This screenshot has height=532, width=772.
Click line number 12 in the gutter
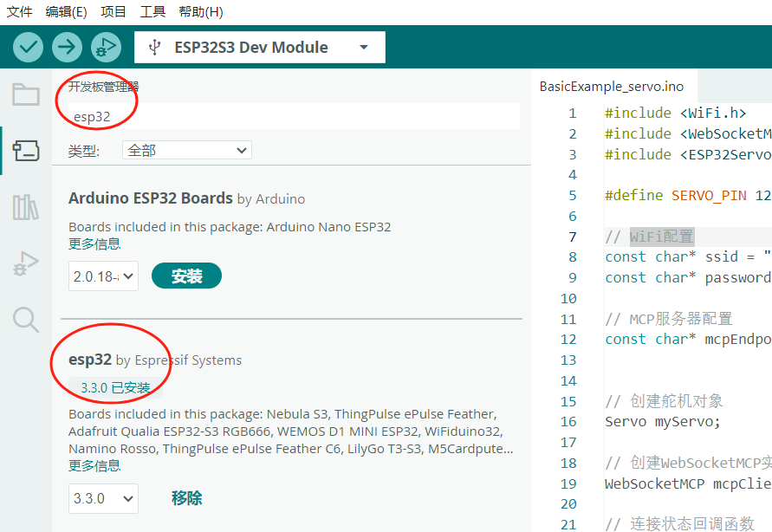point(568,339)
